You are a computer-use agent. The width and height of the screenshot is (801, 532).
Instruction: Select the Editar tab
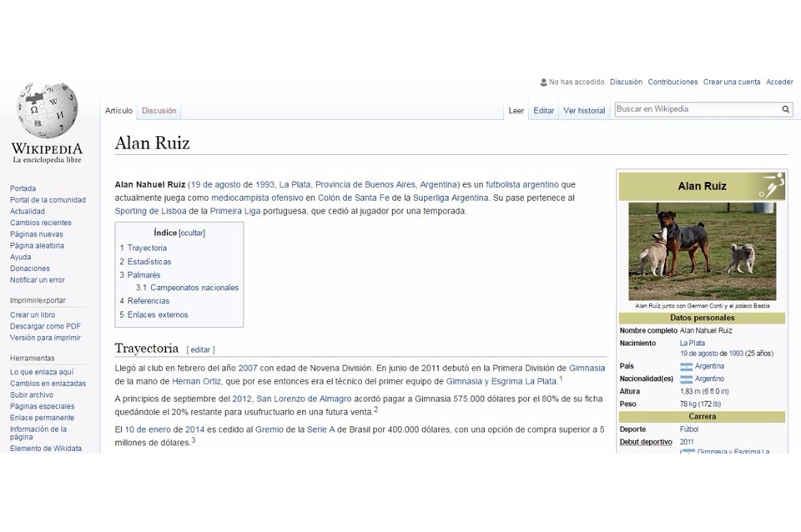pos(544,111)
